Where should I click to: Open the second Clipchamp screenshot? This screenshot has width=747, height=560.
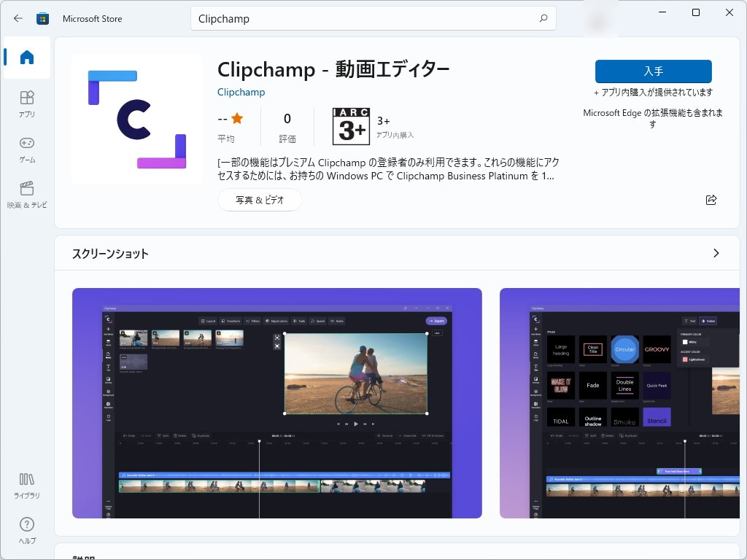(x=619, y=402)
